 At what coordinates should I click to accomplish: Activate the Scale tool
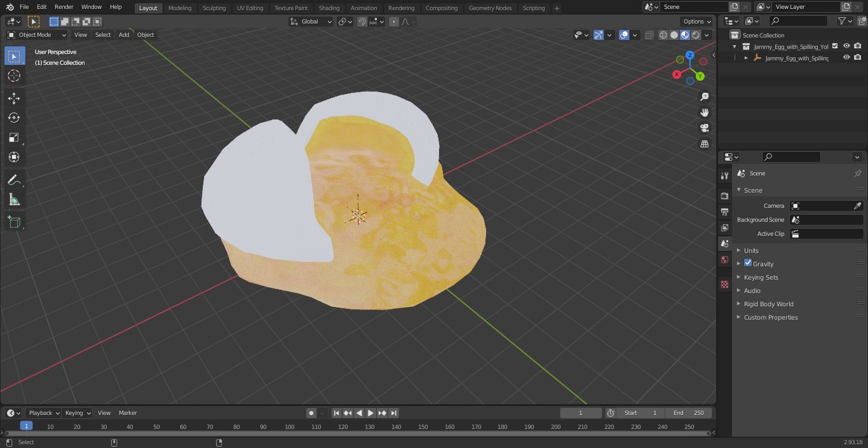(x=14, y=137)
